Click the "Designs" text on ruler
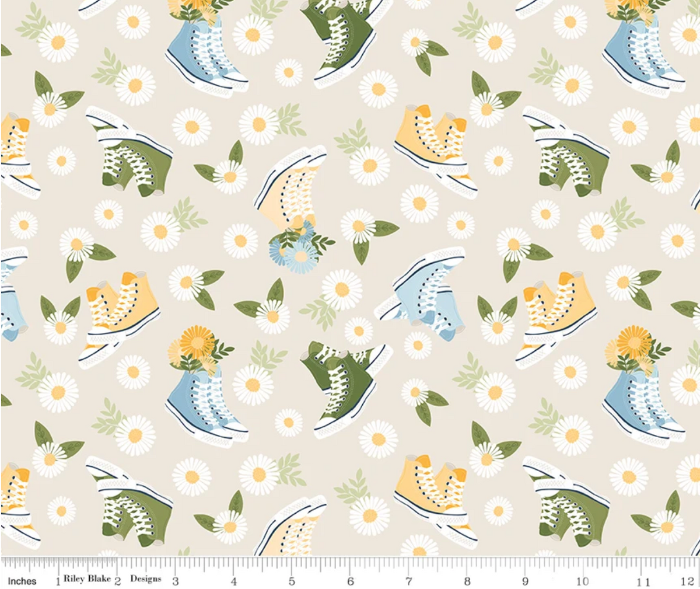700x589 pixels. (146, 579)
